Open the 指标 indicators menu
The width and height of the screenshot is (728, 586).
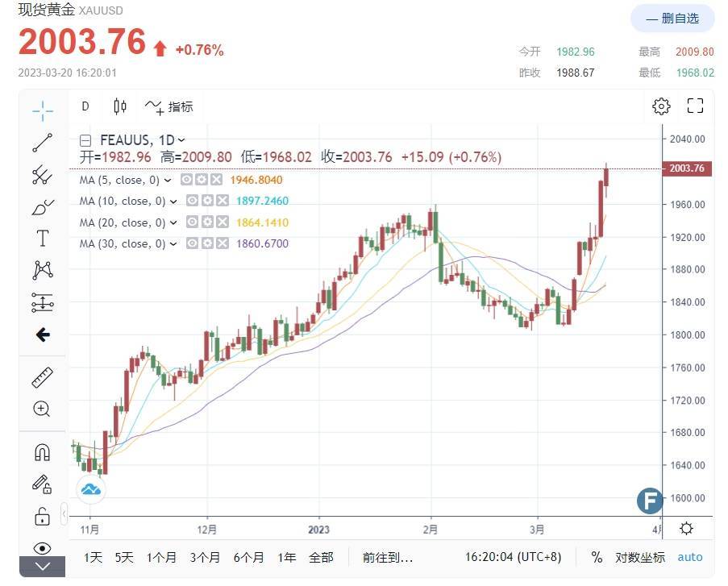(x=169, y=106)
